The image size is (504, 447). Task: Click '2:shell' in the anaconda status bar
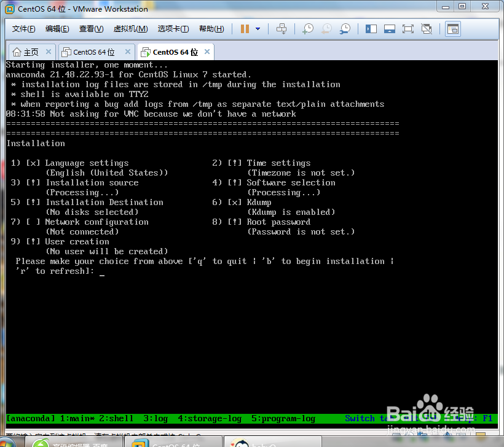(x=116, y=418)
